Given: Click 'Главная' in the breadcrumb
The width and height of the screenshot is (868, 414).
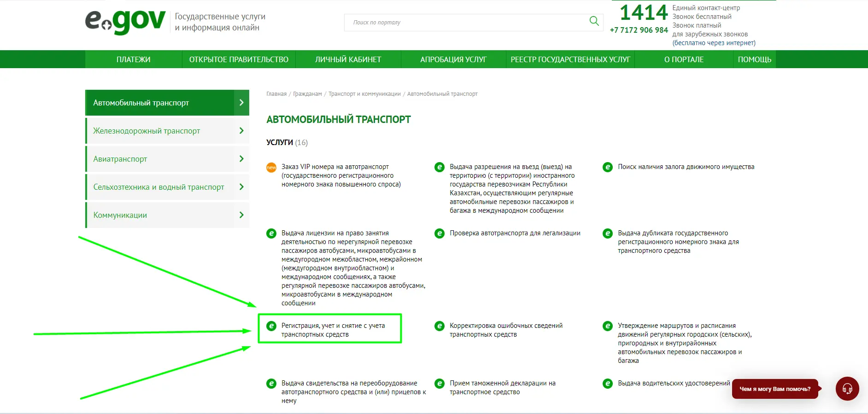Looking at the screenshot, I should [x=276, y=94].
